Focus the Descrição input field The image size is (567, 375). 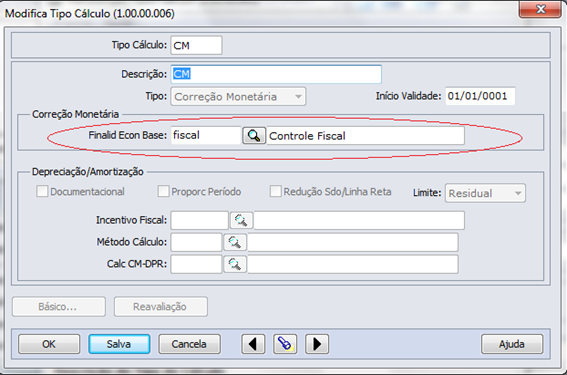click(x=276, y=74)
